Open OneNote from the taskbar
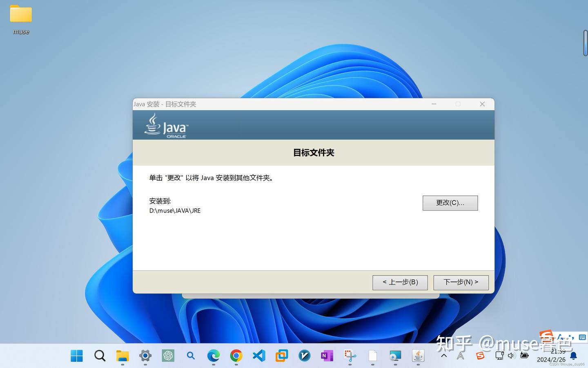This screenshot has height=368, width=588. 327,356
